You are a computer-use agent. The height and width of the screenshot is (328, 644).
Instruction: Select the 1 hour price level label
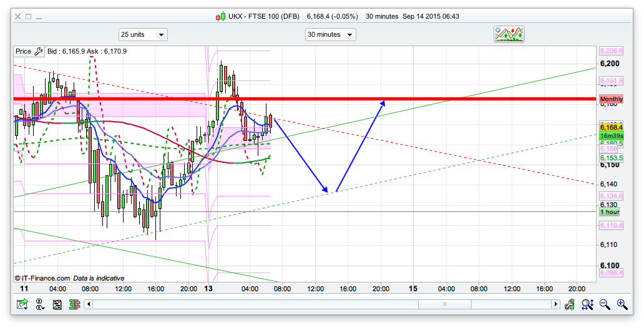tap(610, 212)
